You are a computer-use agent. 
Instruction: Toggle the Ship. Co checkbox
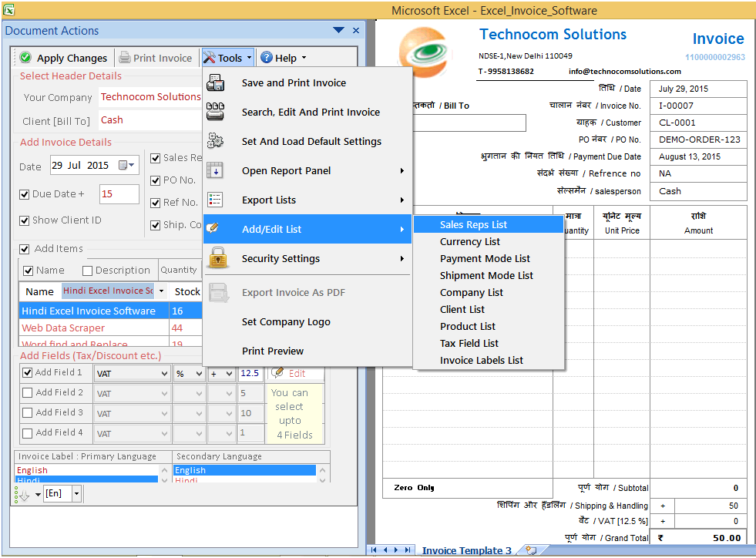coord(155,225)
